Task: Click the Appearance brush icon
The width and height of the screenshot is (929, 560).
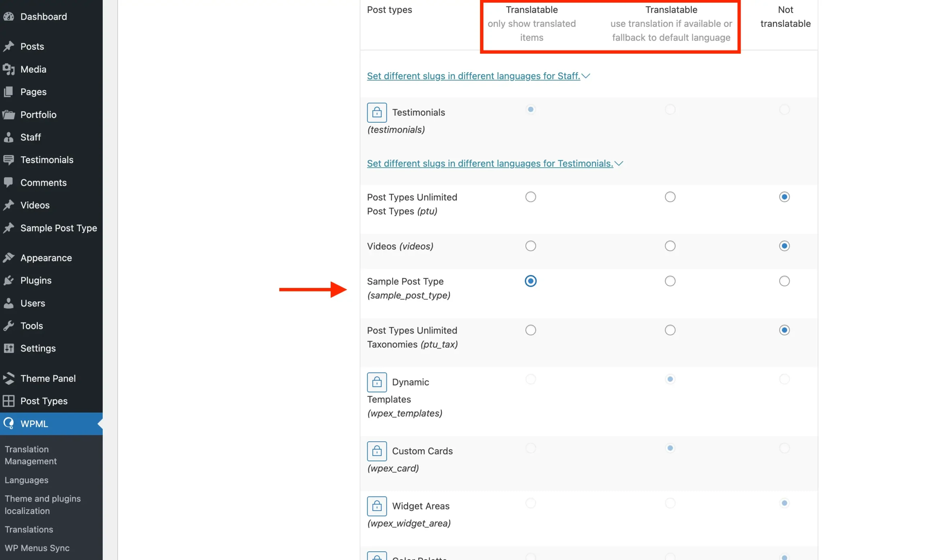Action: (x=9, y=258)
